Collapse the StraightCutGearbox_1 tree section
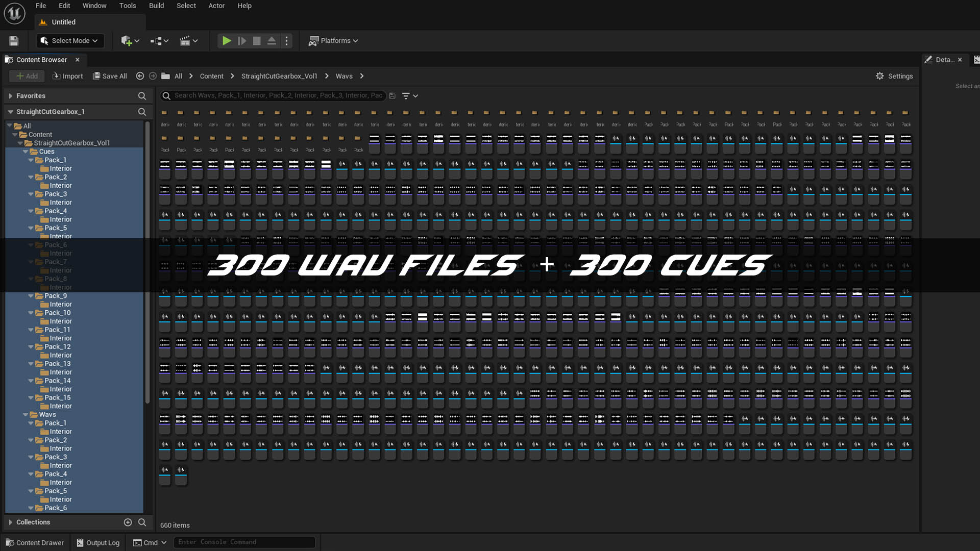 coord(10,112)
